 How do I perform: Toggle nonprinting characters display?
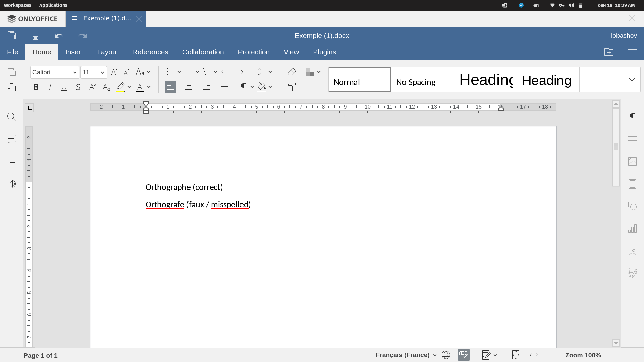244,87
